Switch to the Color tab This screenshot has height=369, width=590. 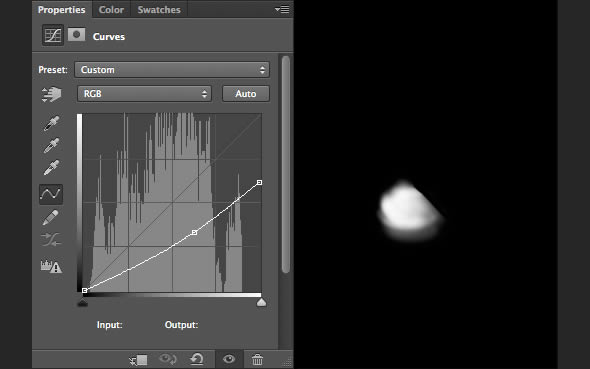(x=111, y=9)
